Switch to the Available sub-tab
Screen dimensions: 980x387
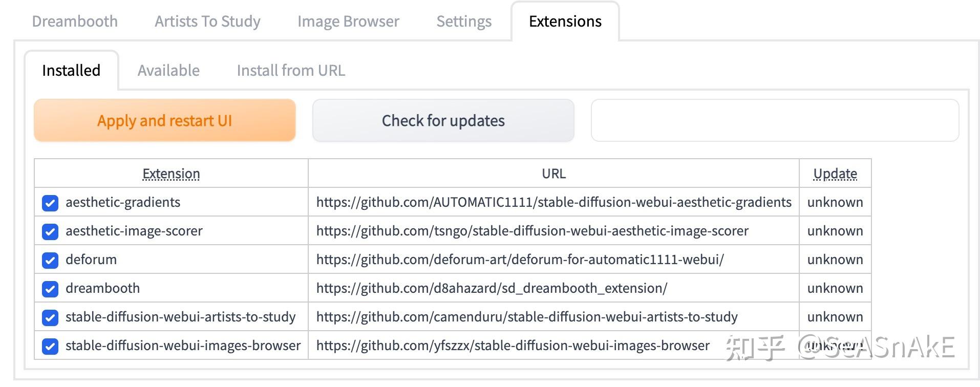click(168, 71)
